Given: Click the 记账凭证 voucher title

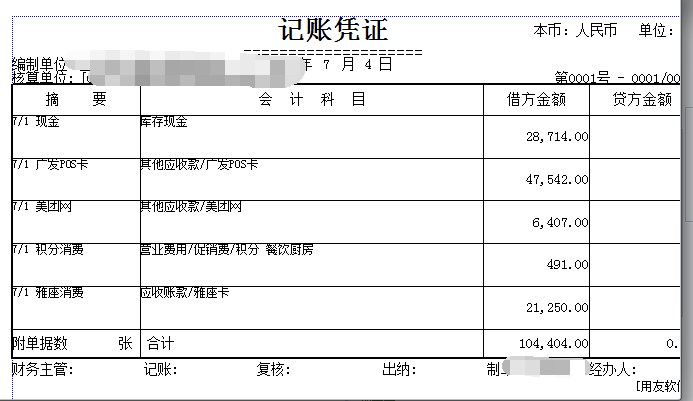Looking at the screenshot, I should click(x=333, y=29).
